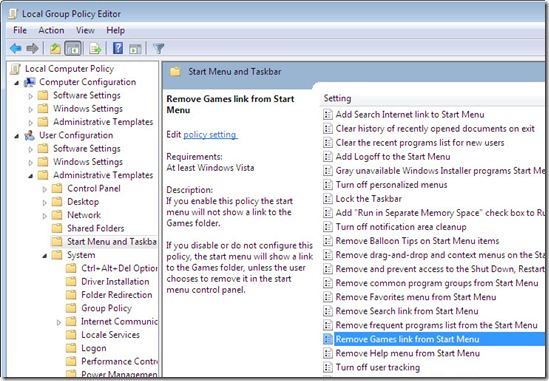
Task: Select Remove Search link from Start Menu
Action: tap(407, 311)
